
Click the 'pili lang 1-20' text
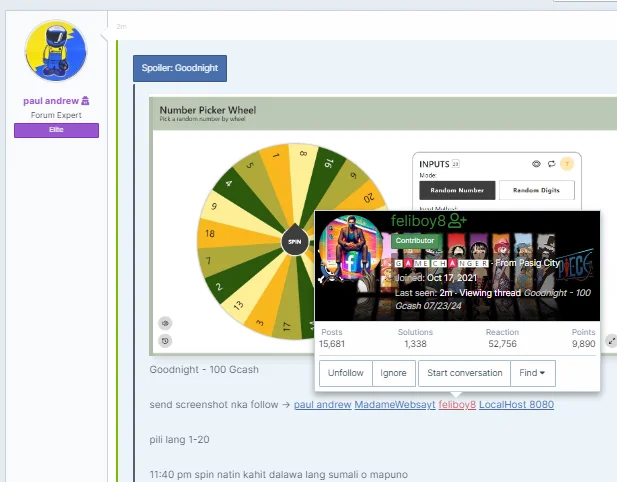[x=179, y=440]
